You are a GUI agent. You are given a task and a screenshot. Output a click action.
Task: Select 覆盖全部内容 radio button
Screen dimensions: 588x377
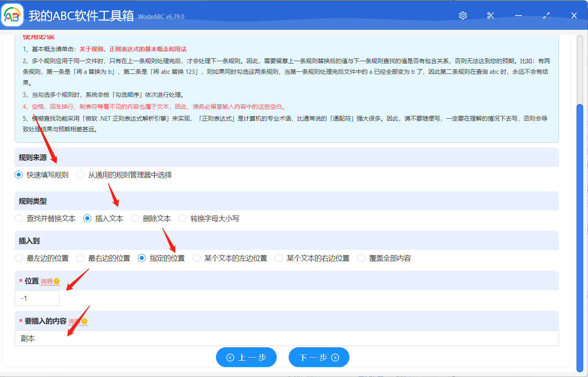coord(361,258)
